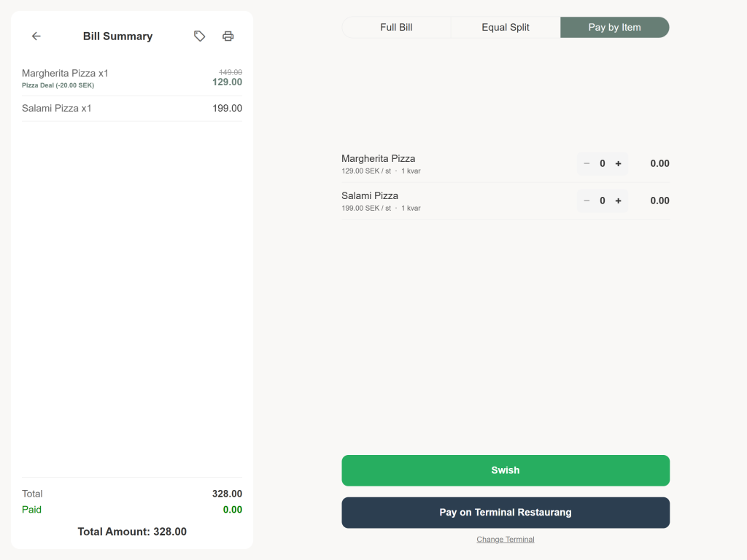Select Salami Pizza x1 in Bill Summary

[132, 109]
